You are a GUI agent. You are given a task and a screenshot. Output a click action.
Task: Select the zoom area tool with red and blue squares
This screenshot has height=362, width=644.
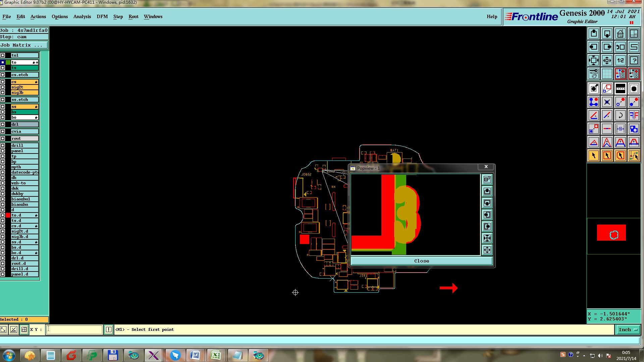coord(607,88)
